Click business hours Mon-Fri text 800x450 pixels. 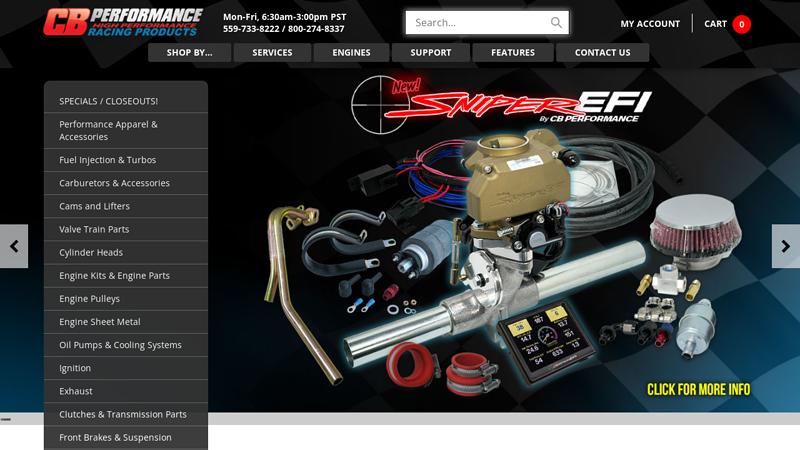click(285, 17)
